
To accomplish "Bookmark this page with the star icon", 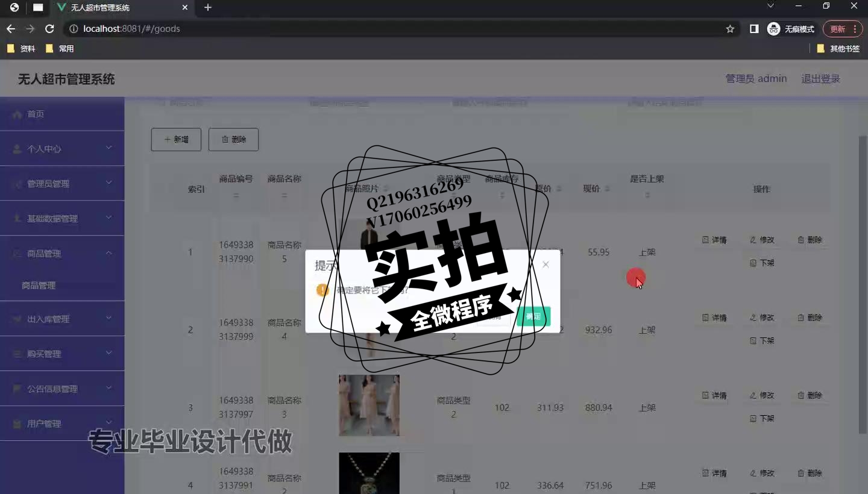I will coord(730,28).
